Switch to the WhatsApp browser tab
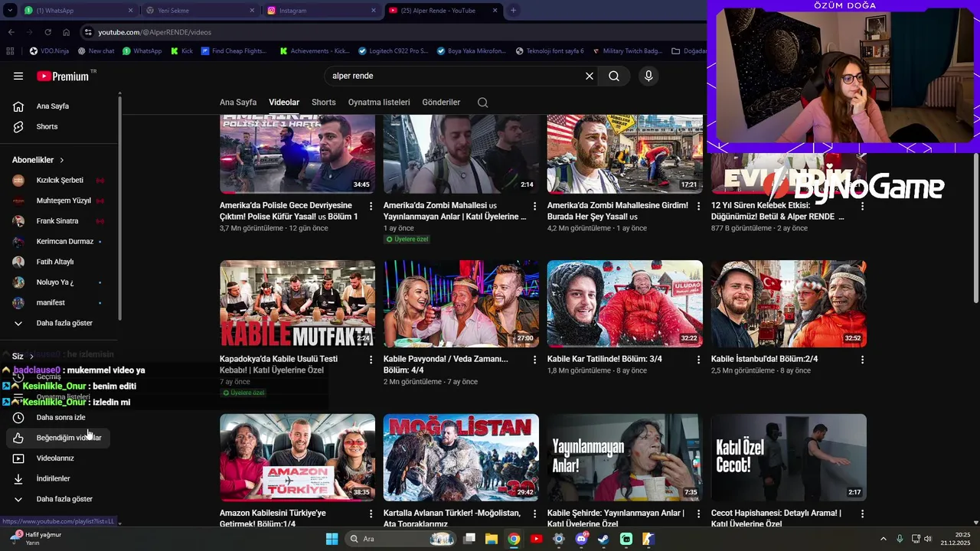This screenshot has width=980, height=551. [x=77, y=11]
